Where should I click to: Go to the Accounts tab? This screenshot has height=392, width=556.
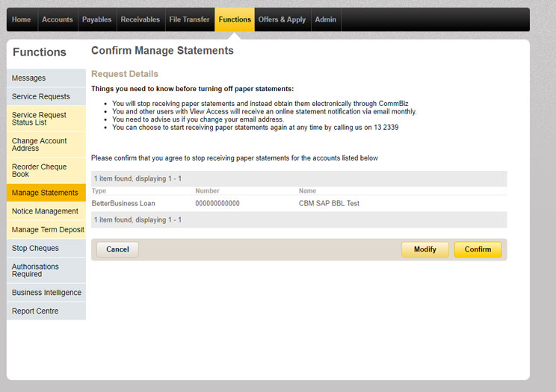tap(58, 19)
